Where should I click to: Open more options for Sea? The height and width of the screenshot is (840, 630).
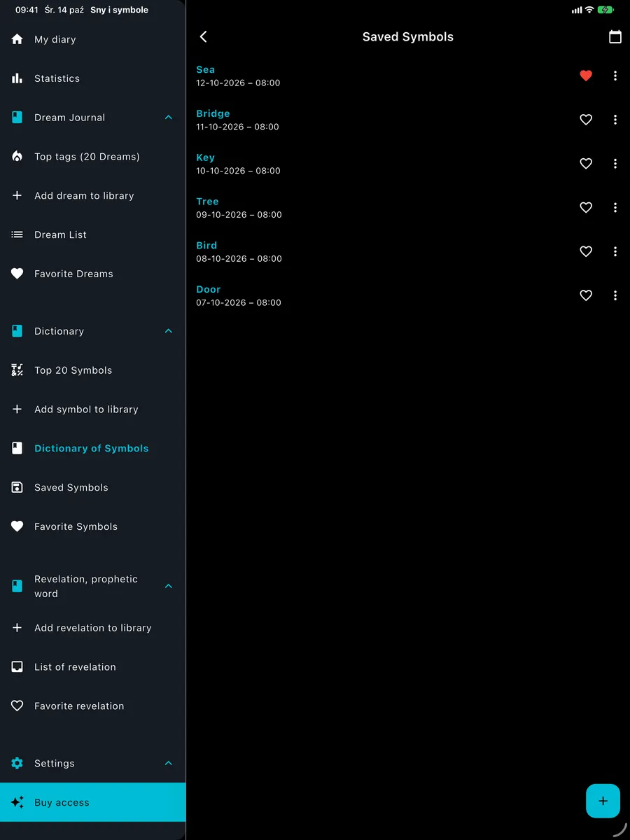click(x=615, y=76)
